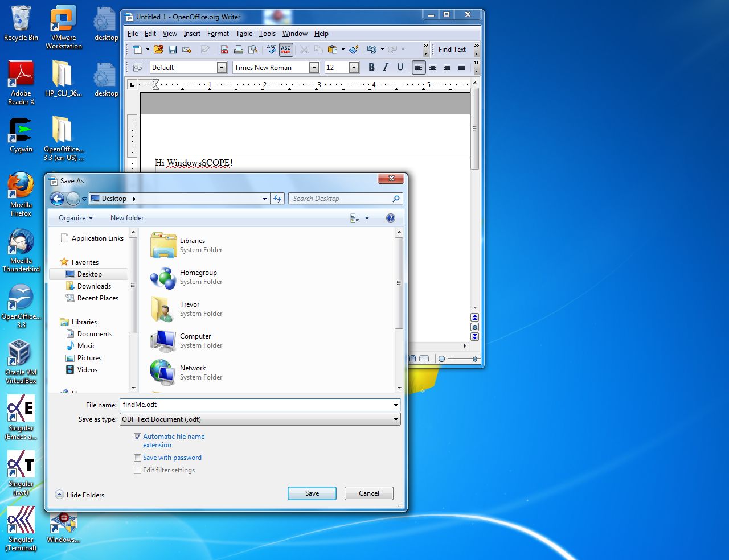Viewport: 729px width, 560px height.
Task: Select Mozilla Thunderbird desktop shortcut
Action: pos(21,250)
